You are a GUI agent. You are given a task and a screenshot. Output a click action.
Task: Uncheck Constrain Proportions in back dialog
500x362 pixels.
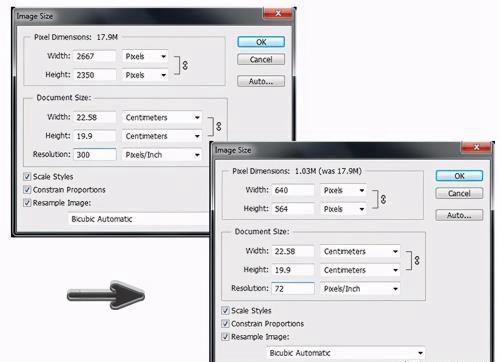27,190
